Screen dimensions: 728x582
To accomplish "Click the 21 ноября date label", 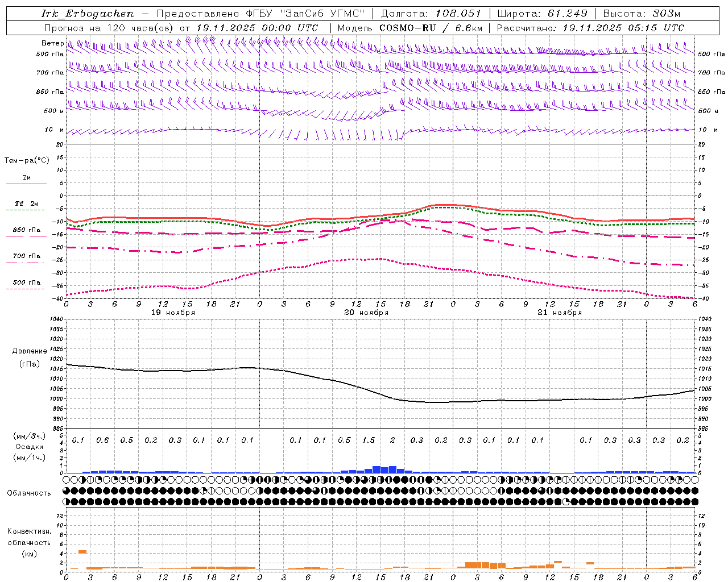I will 560,312.
